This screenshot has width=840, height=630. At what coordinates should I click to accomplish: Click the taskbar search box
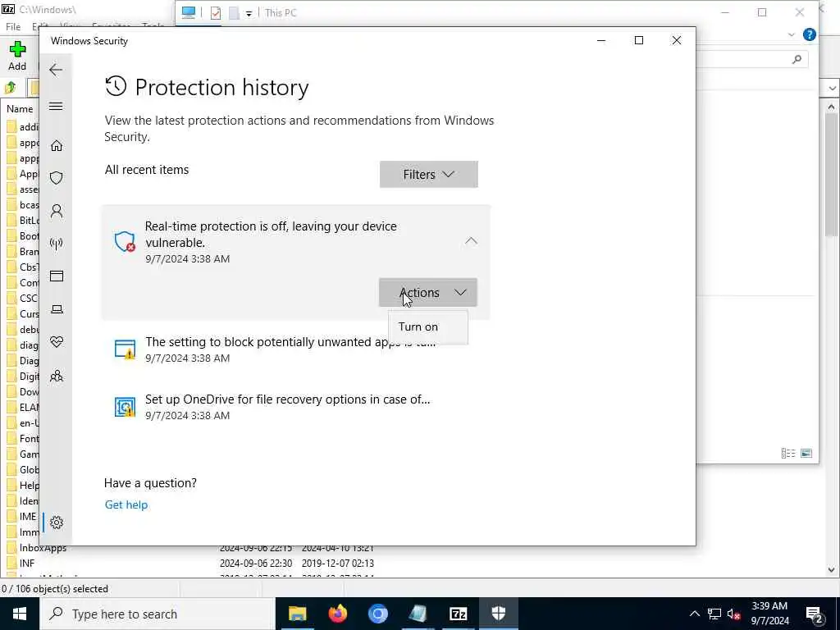click(x=157, y=614)
